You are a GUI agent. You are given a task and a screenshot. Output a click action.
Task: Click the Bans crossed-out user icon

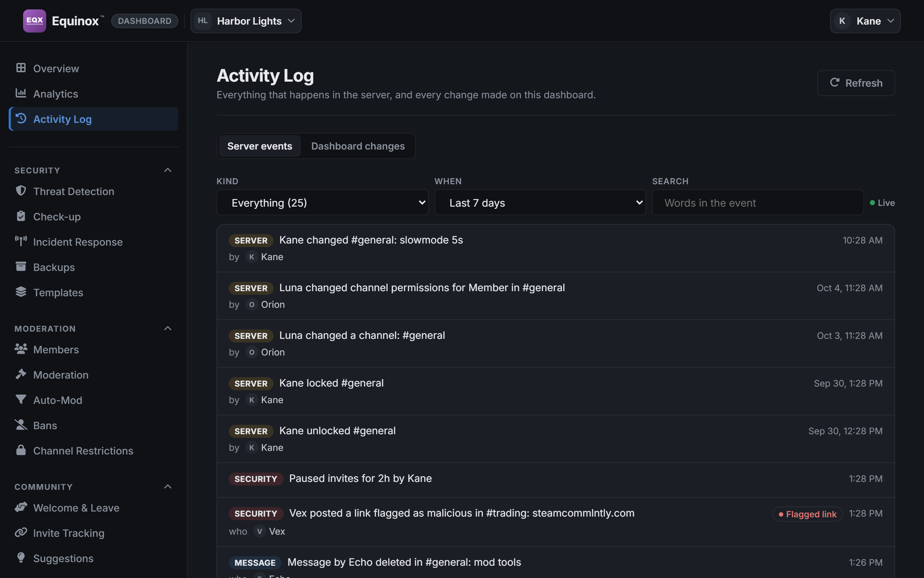(21, 425)
